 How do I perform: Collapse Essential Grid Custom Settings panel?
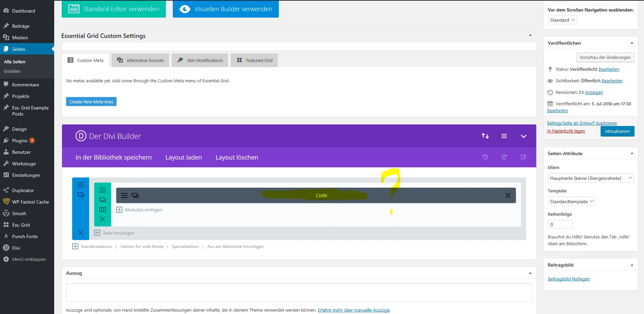coord(530,35)
